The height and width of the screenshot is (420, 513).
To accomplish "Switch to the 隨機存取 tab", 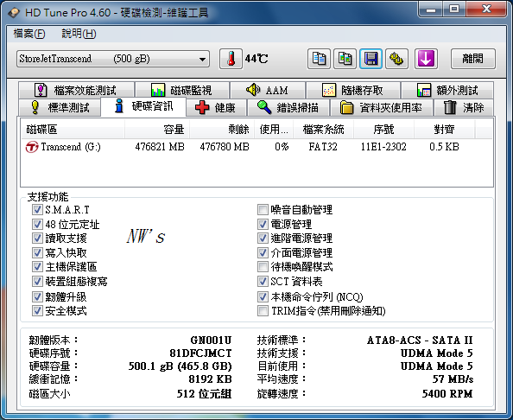I will point(353,90).
